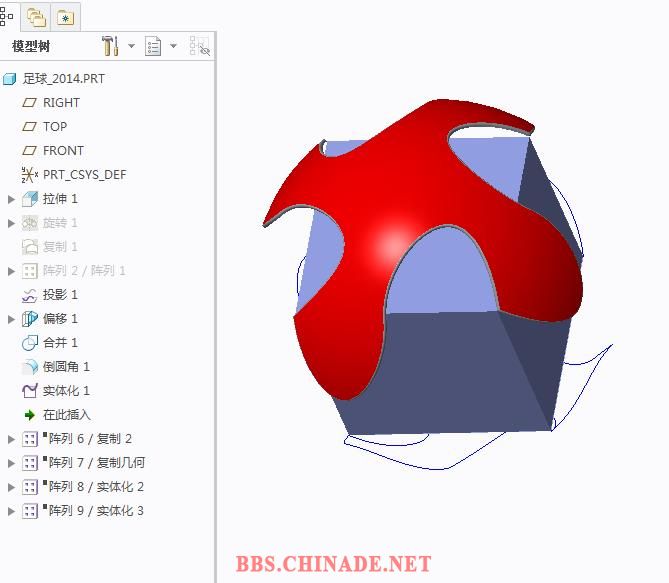Select the 投影 1 projection curve icon
Image resolution: width=669 pixels, height=583 pixels.
(x=29, y=295)
